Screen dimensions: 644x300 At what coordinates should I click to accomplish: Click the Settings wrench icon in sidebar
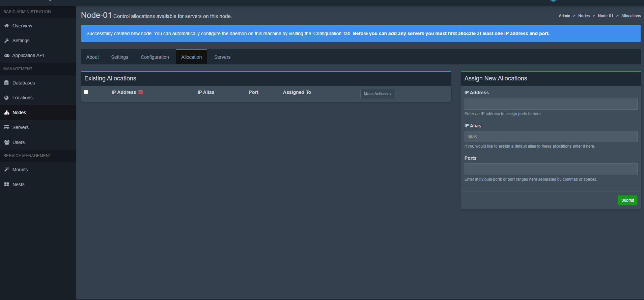tap(6, 41)
